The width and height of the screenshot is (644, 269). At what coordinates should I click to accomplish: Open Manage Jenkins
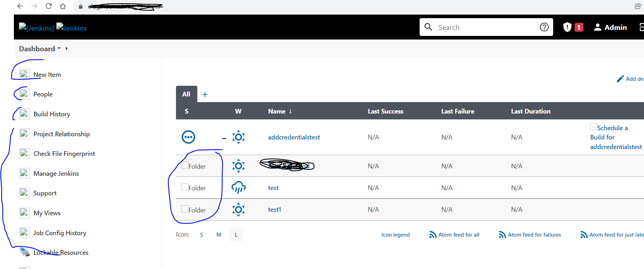click(56, 173)
